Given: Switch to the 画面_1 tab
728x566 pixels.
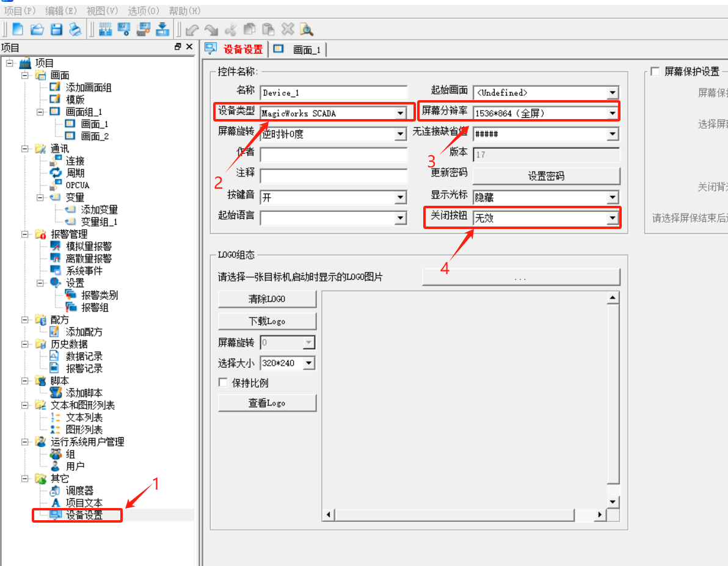Looking at the screenshot, I should 299,49.
